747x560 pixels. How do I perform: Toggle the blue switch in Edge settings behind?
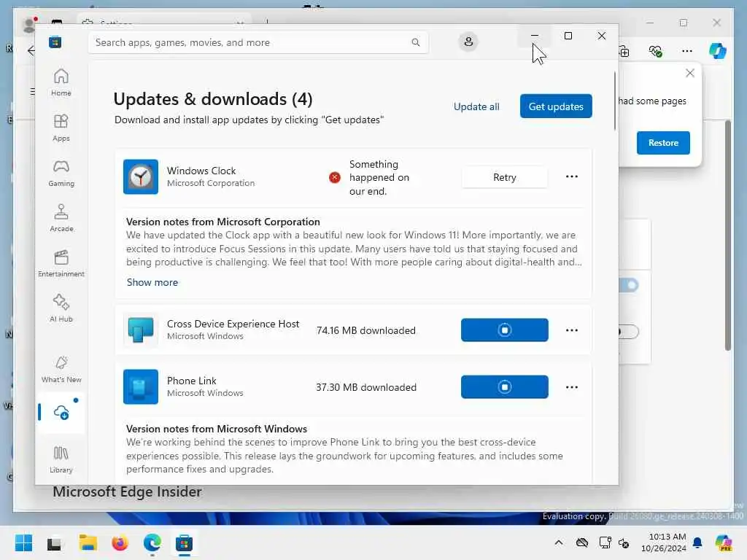tap(629, 285)
